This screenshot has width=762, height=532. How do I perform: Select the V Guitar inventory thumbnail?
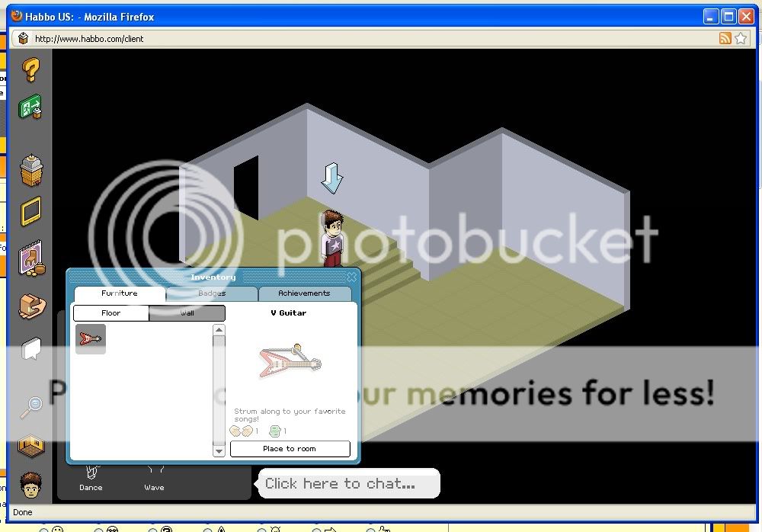pyautogui.click(x=91, y=339)
